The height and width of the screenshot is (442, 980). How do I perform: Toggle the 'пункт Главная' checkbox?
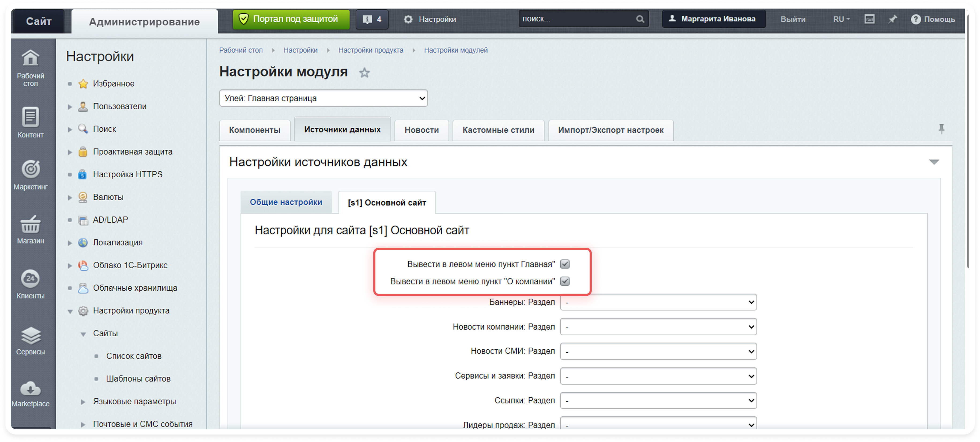pyautogui.click(x=565, y=264)
